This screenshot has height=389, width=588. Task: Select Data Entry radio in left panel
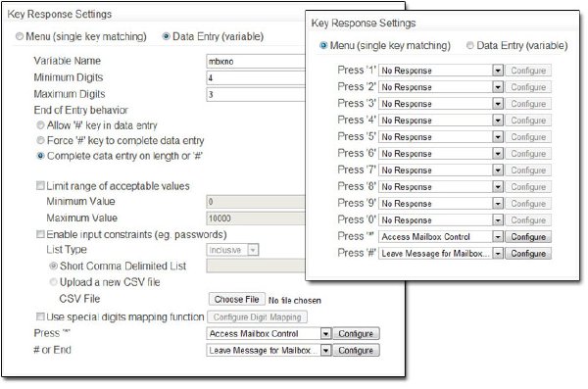pyautogui.click(x=166, y=36)
